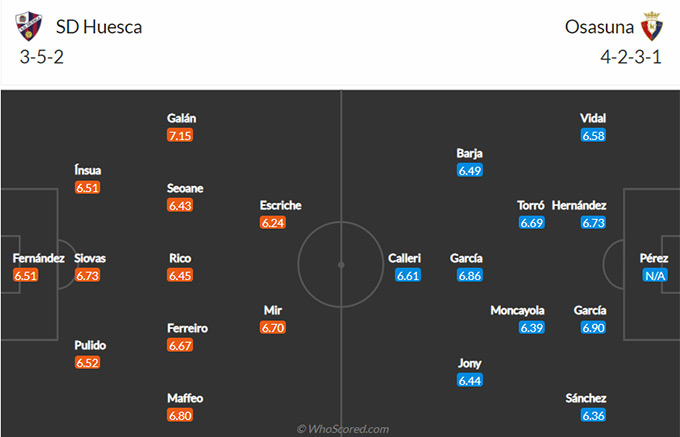The image size is (680, 437).
Task: Click the SD Huesca club crest
Action: click(29, 26)
